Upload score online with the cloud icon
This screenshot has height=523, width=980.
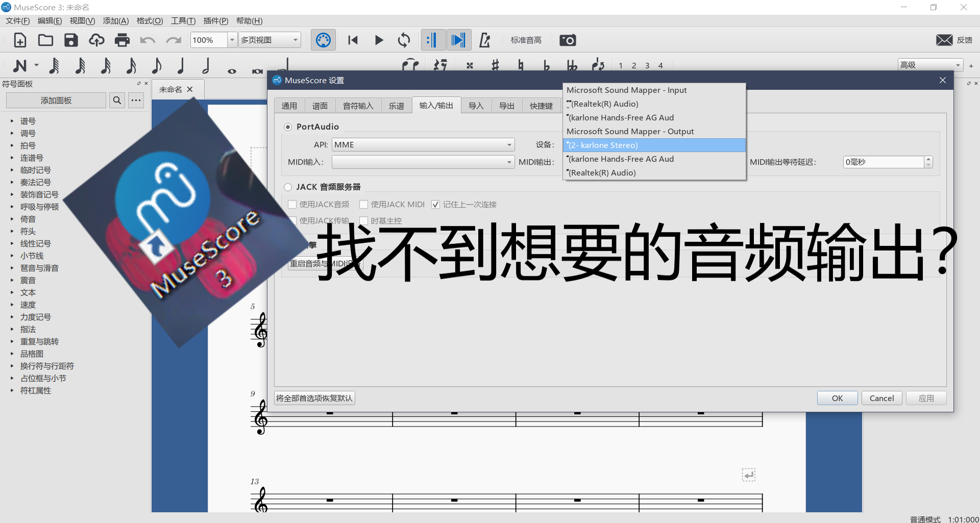coord(96,40)
